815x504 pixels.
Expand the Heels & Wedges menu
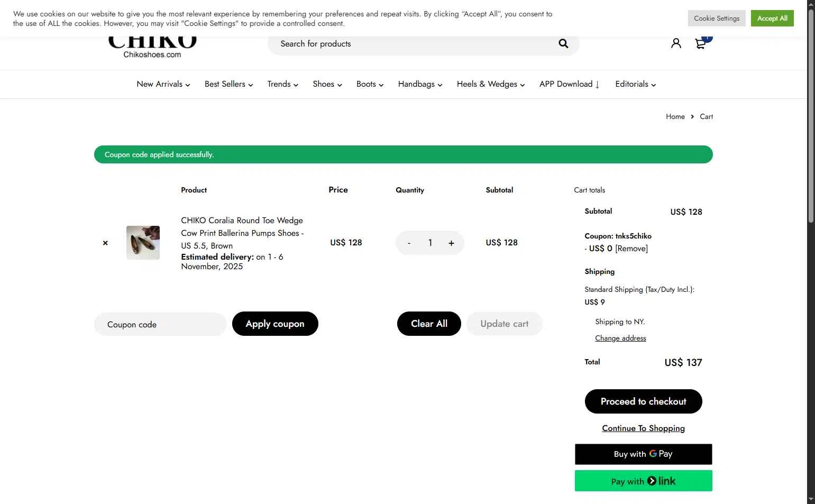point(490,84)
